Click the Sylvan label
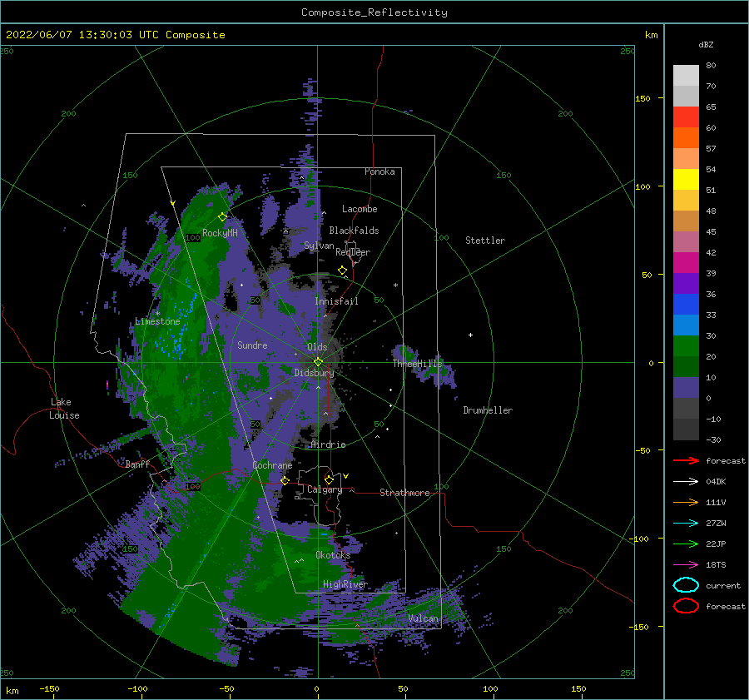 pyautogui.click(x=319, y=246)
